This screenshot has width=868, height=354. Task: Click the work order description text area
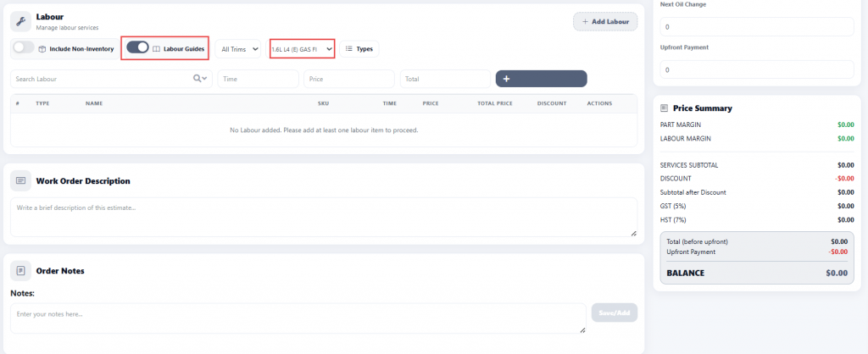(x=324, y=218)
